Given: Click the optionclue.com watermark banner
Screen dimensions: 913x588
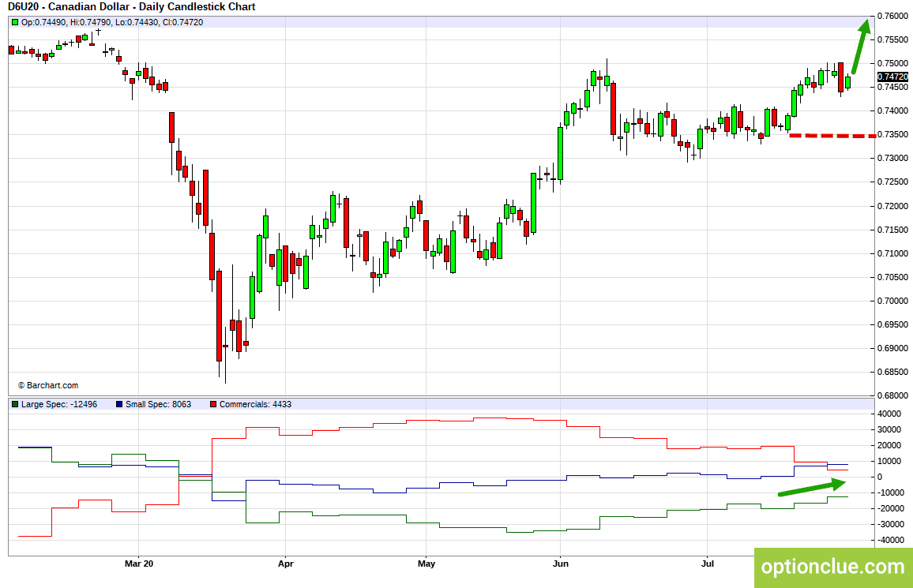Looking at the screenshot, I should pyautogui.click(x=833, y=567).
